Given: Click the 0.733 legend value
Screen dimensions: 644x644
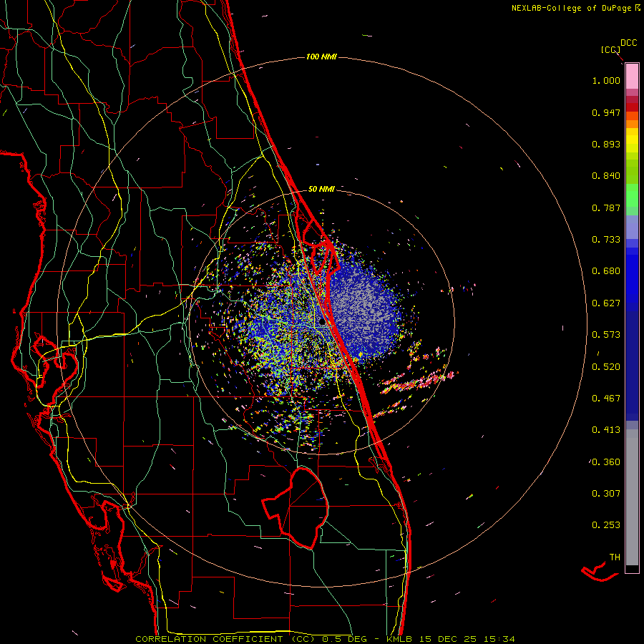Looking at the screenshot, I should tap(606, 240).
